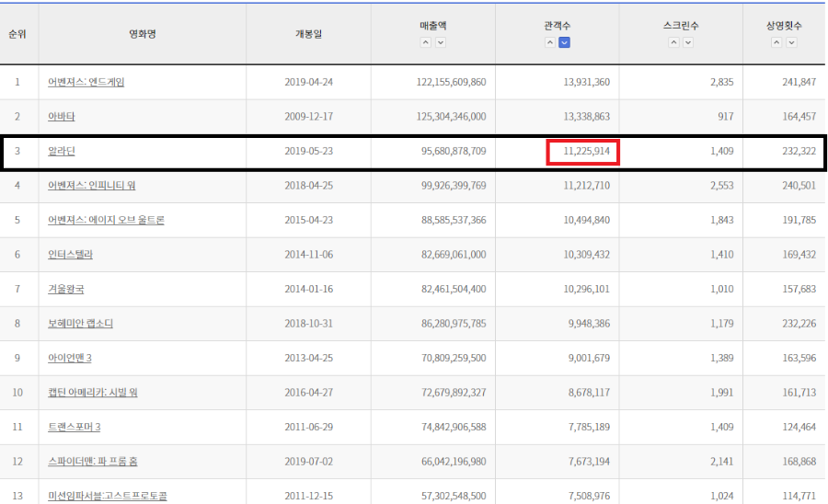Sort 매출액 column ascending with up arrow
The image size is (828, 504).
[426, 42]
